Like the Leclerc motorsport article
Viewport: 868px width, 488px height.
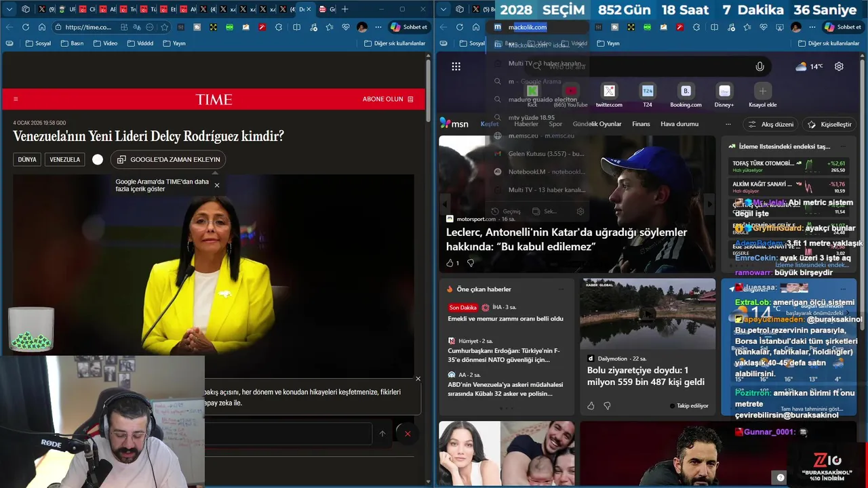click(x=450, y=263)
